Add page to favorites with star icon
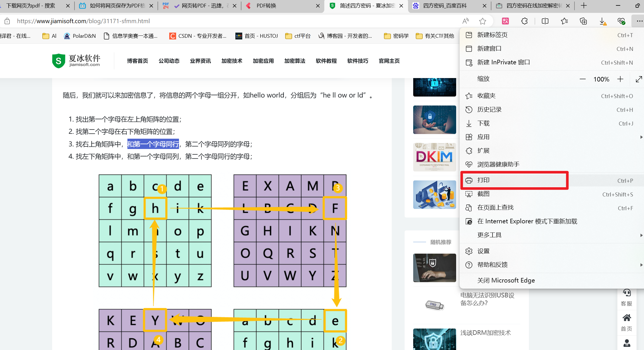The image size is (644, 350). (x=482, y=21)
